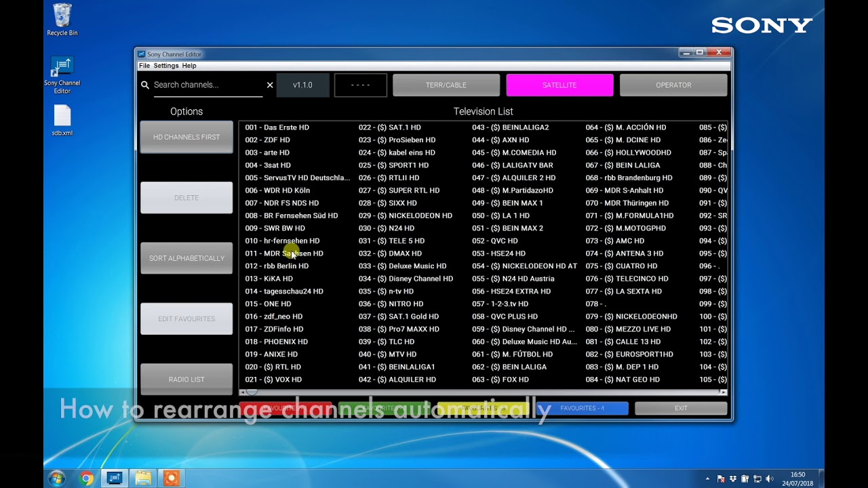Open the orange recorder app in taskbar

[171, 479]
